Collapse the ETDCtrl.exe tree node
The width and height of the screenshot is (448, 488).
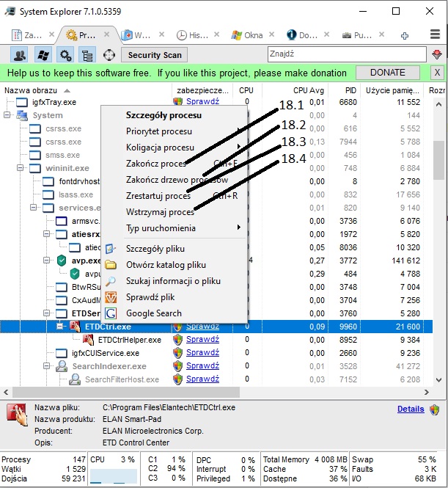point(59,327)
